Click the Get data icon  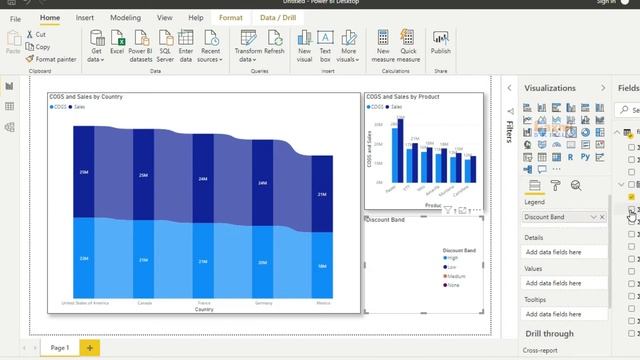click(97, 38)
